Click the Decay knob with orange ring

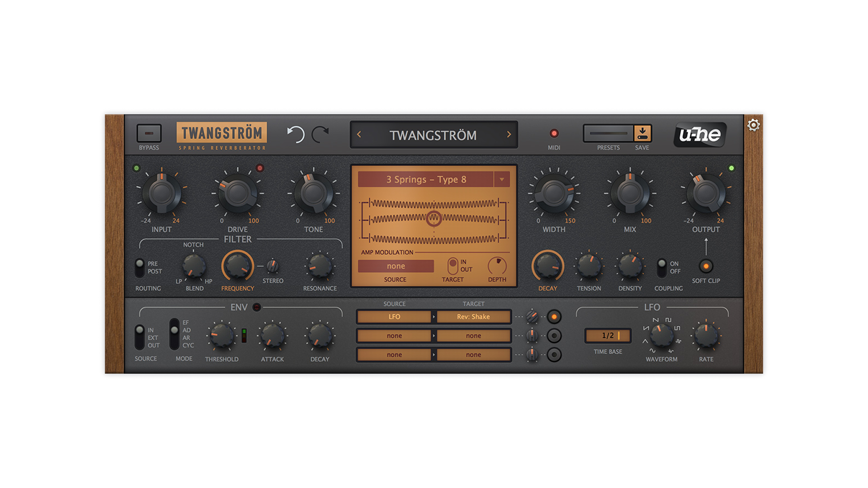point(547,266)
